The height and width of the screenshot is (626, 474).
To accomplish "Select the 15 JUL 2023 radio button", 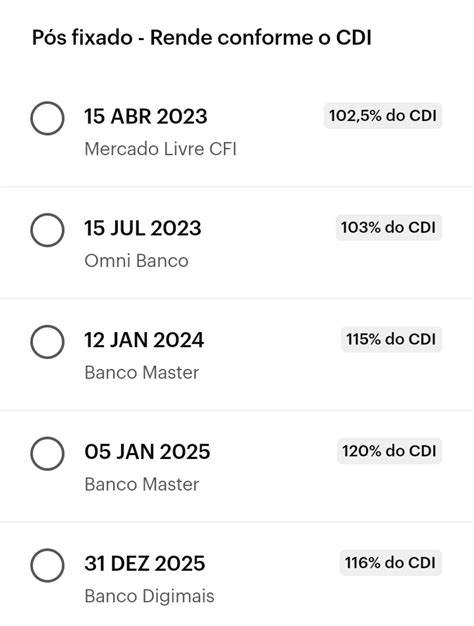I will (x=47, y=230).
